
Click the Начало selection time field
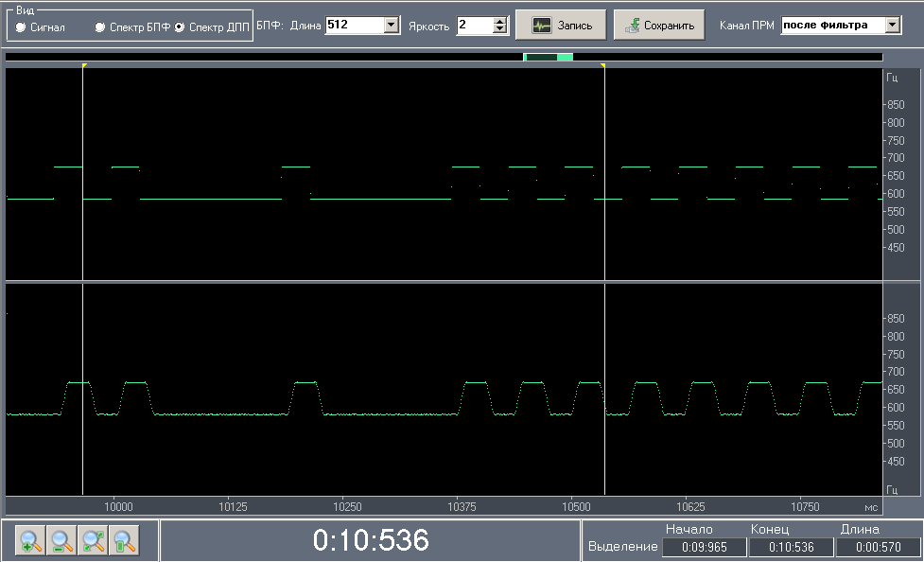point(703,547)
